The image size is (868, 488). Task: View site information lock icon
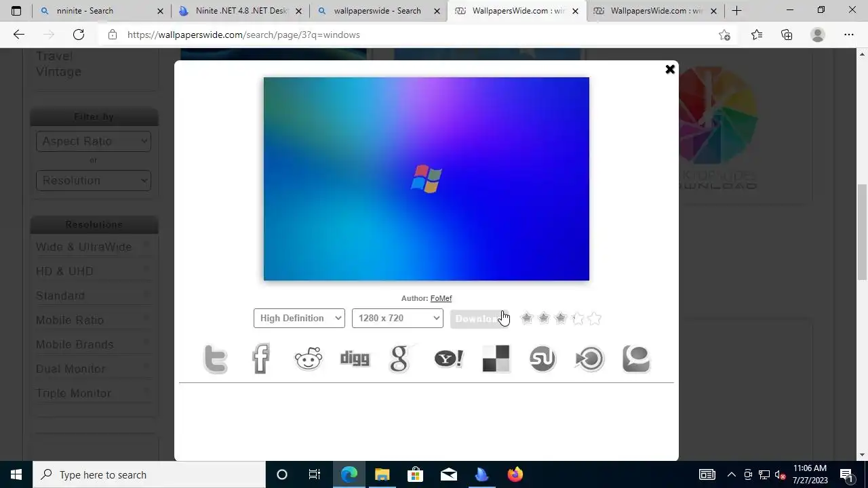coord(112,35)
